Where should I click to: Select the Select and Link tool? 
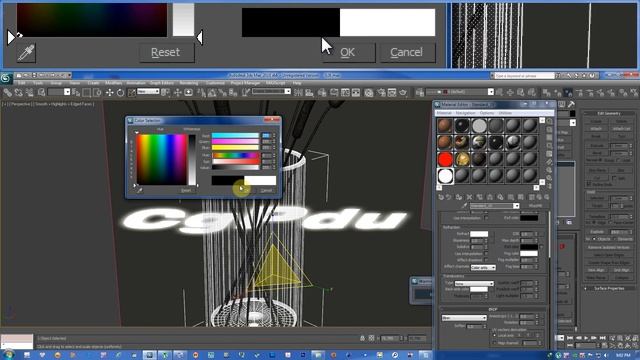(8, 93)
